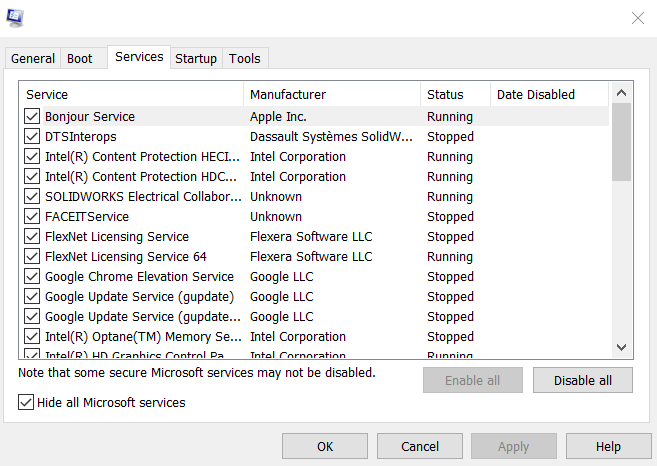Image resolution: width=657 pixels, height=466 pixels.
Task: Click the Apply button
Action: point(514,446)
